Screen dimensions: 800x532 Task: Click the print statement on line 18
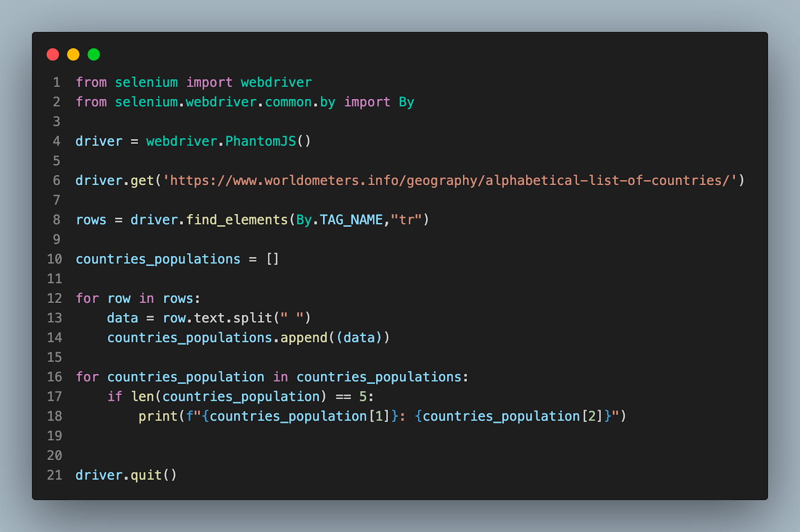[158, 415]
